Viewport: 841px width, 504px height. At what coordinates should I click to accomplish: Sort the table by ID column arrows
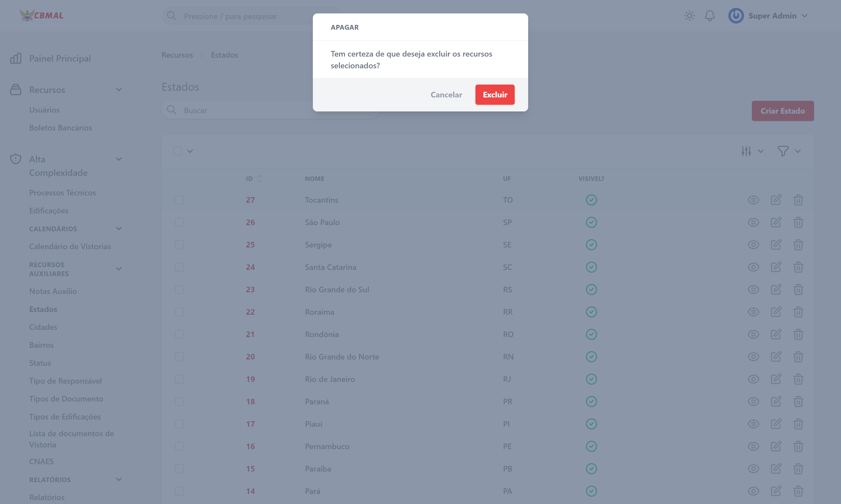point(259,179)
